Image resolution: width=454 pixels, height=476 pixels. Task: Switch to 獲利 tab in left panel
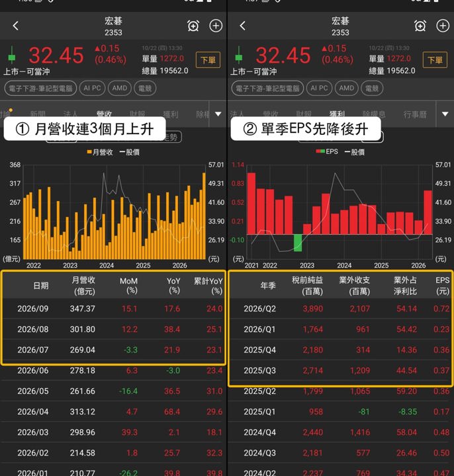[171, 114]
